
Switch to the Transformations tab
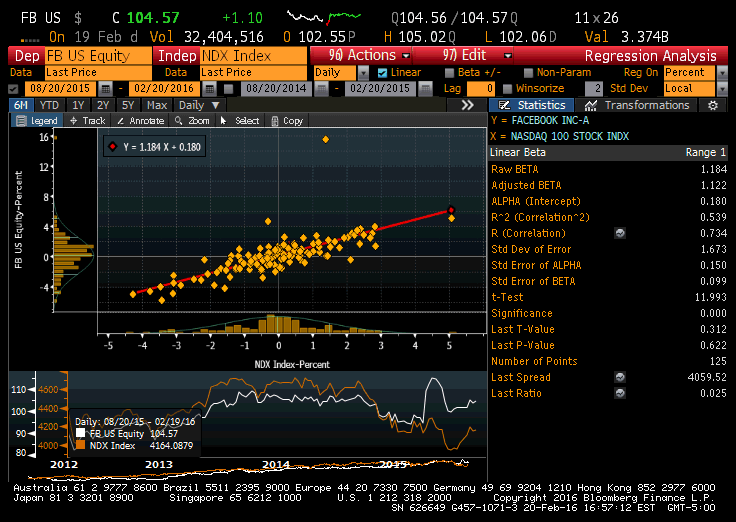[637, 105]
